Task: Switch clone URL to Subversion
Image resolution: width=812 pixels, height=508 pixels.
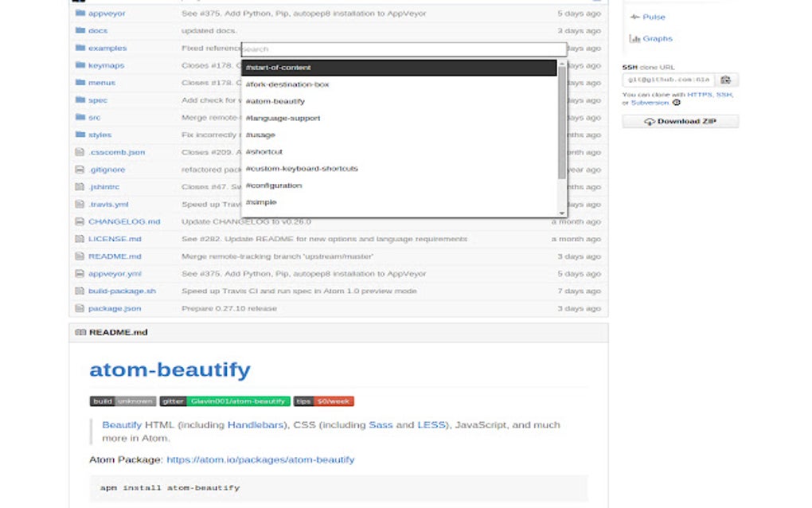Action: (650, 103)
